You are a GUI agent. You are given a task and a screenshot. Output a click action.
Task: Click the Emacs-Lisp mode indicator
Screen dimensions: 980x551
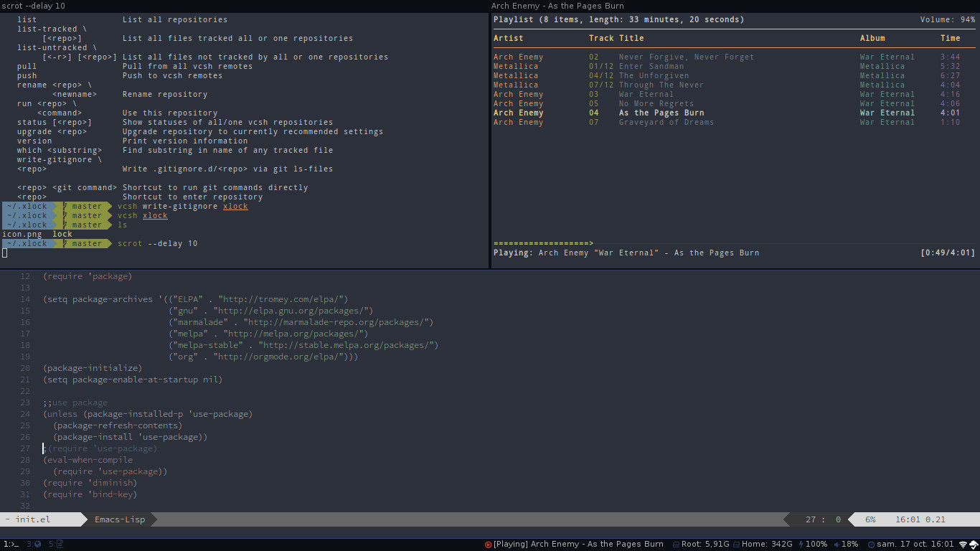(120, 519)
